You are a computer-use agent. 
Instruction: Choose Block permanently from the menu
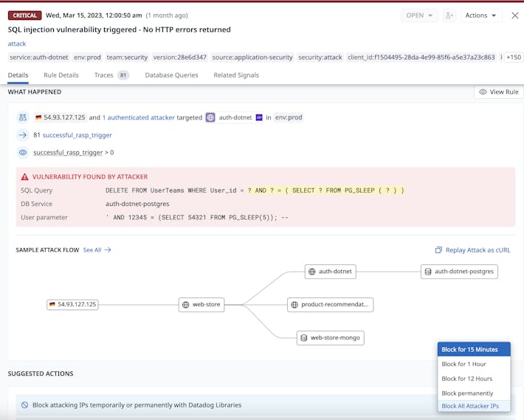coord(467,393)
